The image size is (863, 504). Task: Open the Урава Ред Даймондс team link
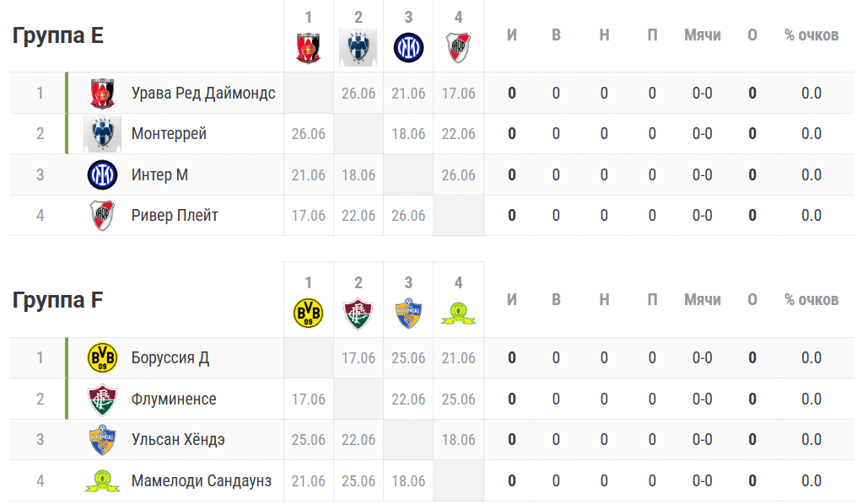click(x=203, y=93)
